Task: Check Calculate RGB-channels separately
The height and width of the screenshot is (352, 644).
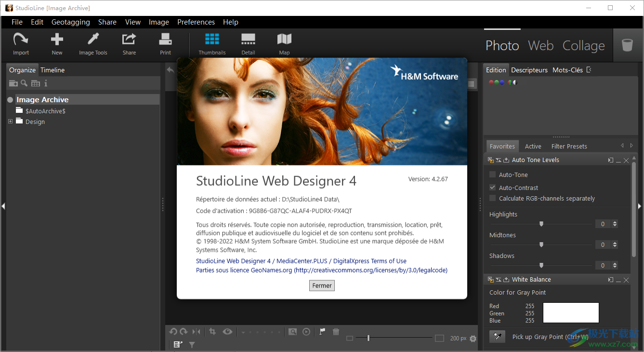Action: [492, 198]
